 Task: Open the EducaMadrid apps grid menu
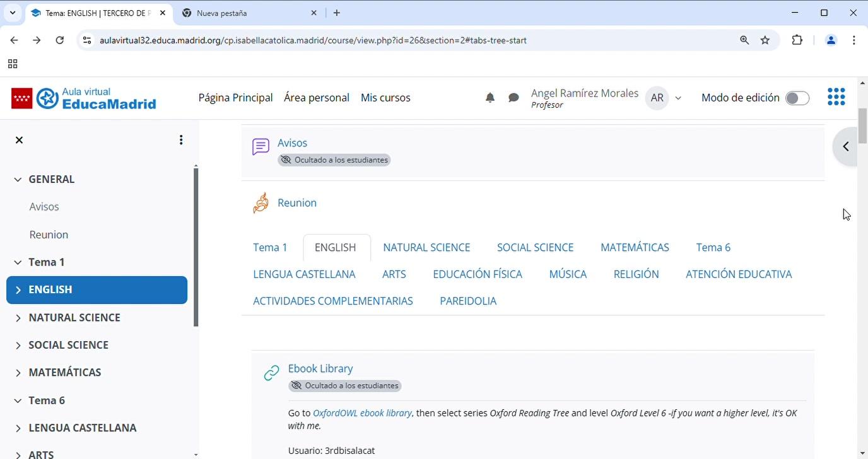click(836, 97)
